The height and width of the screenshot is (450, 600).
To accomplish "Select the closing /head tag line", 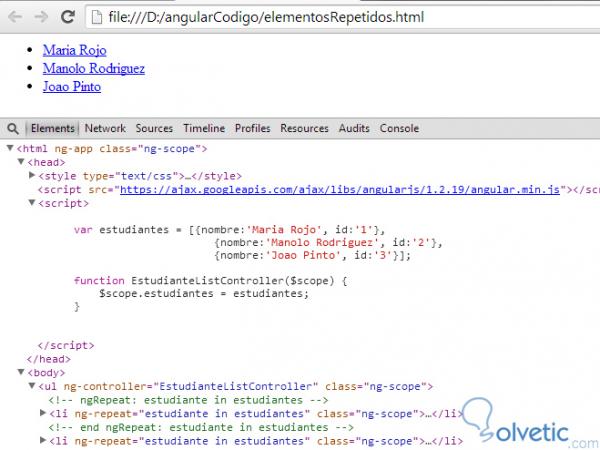I will (x=49, y=359).
